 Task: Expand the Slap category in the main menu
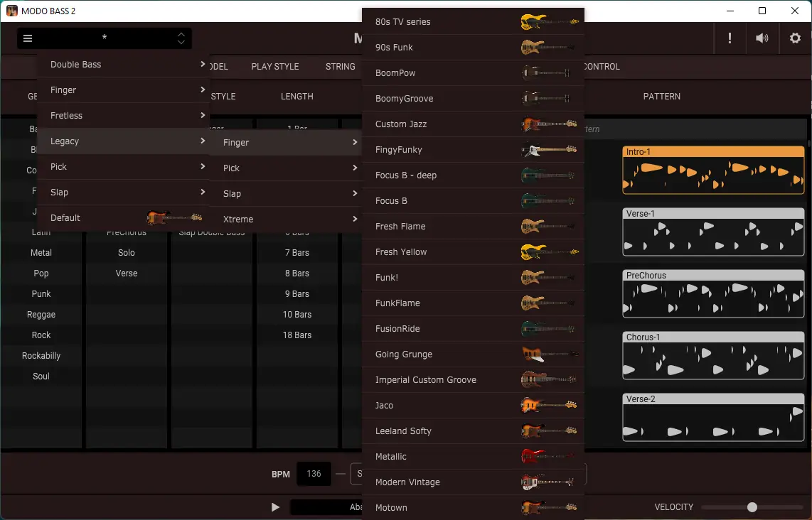[123, 193]
